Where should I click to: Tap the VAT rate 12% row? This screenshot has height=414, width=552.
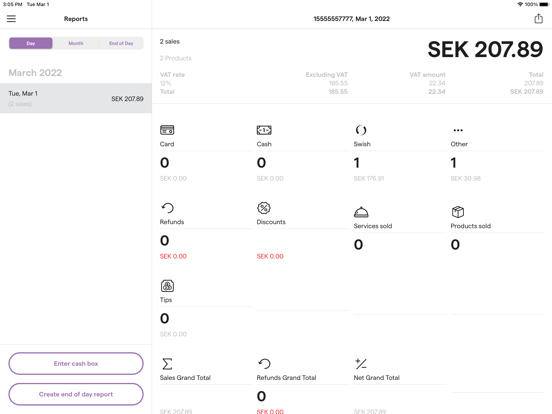click(x=351, y=83)
